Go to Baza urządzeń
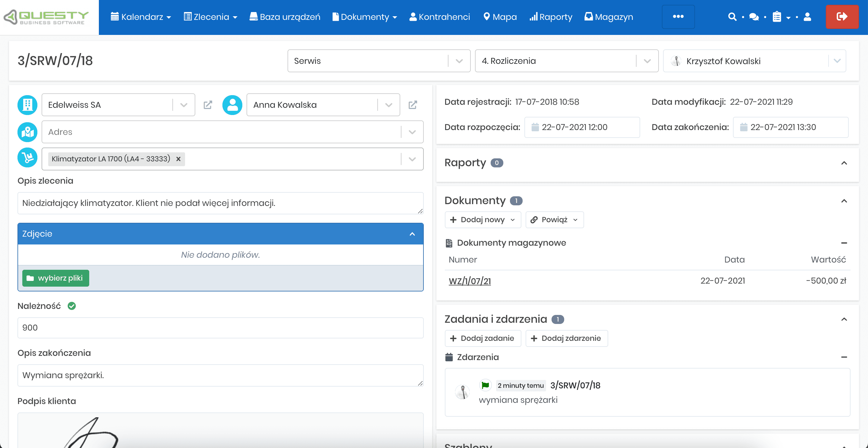The height and width of the screenshot is (448, 868). 285,17
